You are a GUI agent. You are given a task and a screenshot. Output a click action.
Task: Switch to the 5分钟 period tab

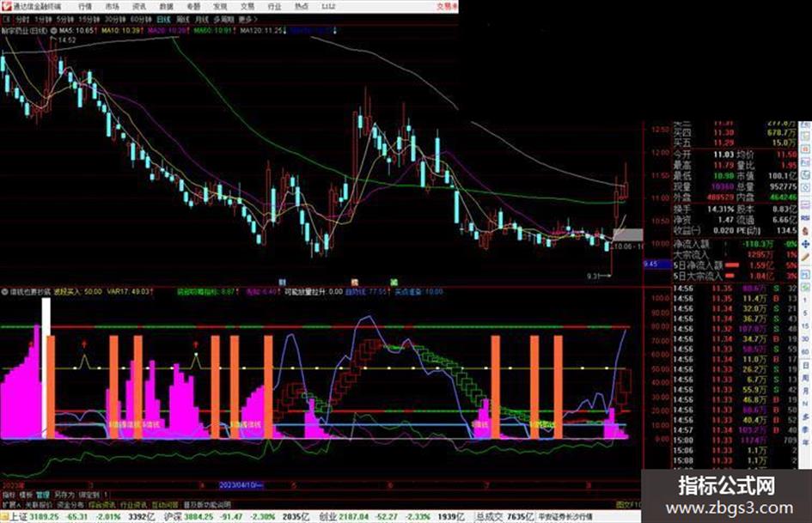coord(64,19)
